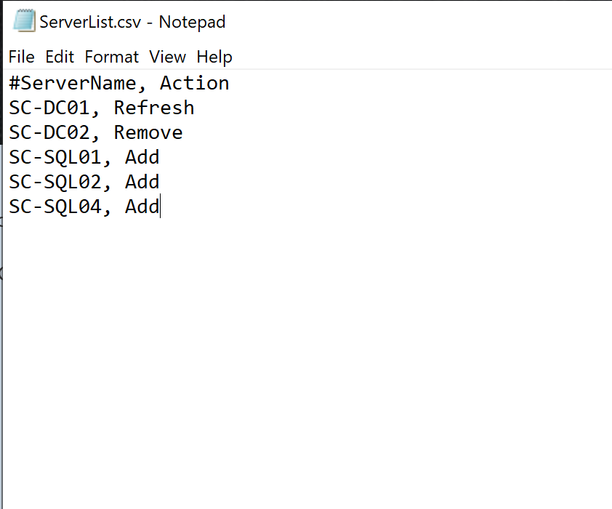Image resolution: width=612 pixels, height=509 pixels.
Task: Open the Help menu
Action: (214, 57)
